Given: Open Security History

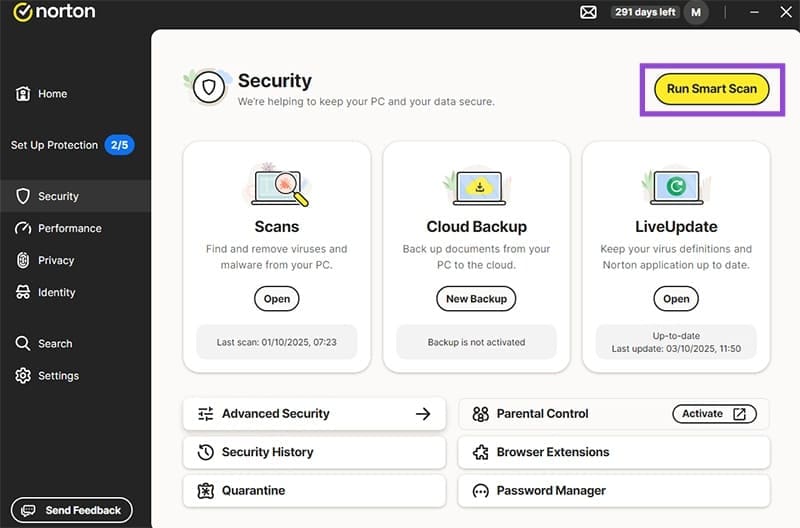Looking at the screenshot, I should point(267,452).
